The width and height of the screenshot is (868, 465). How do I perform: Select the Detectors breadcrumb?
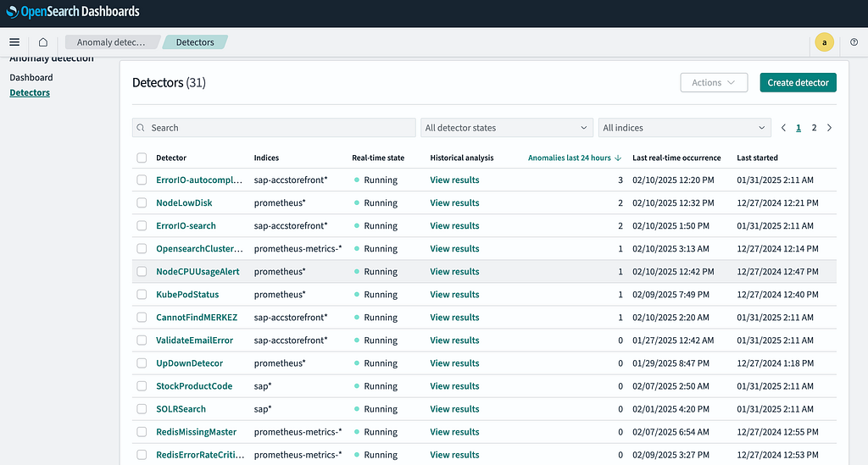pos(195,42)
